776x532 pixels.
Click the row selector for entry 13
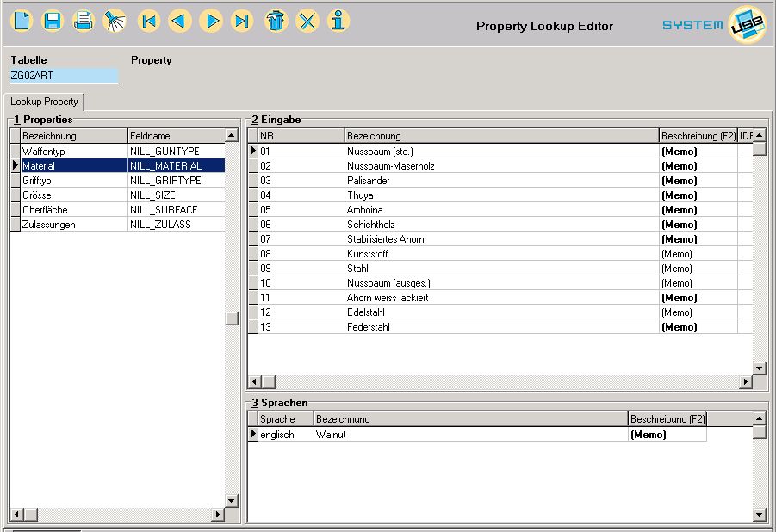253,326
